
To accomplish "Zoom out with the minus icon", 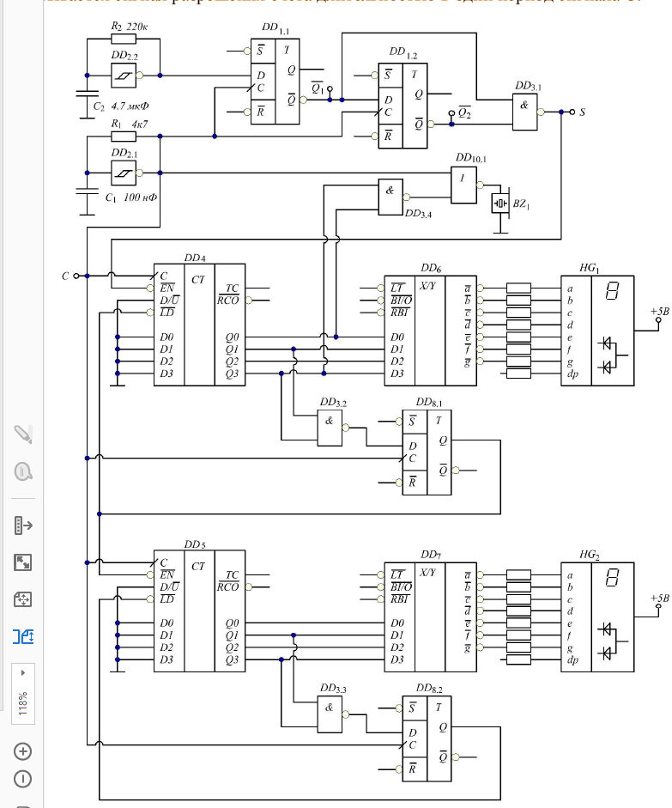I will point(22,779).
